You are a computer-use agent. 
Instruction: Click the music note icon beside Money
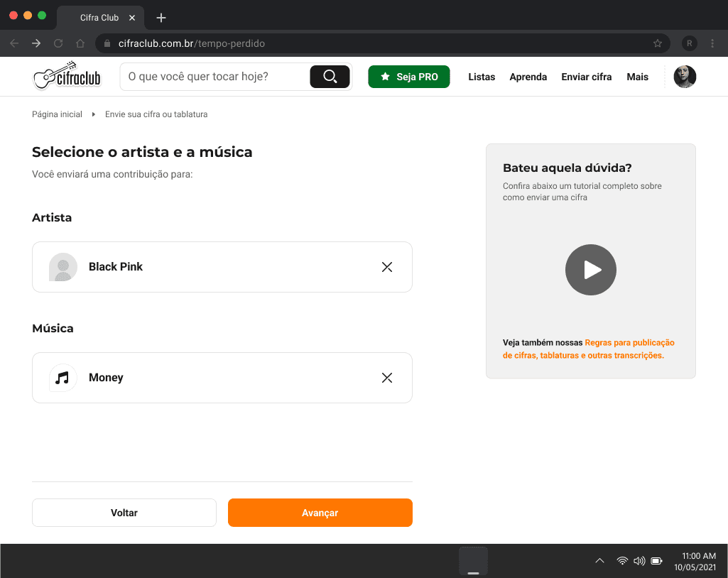coord(63,378)
